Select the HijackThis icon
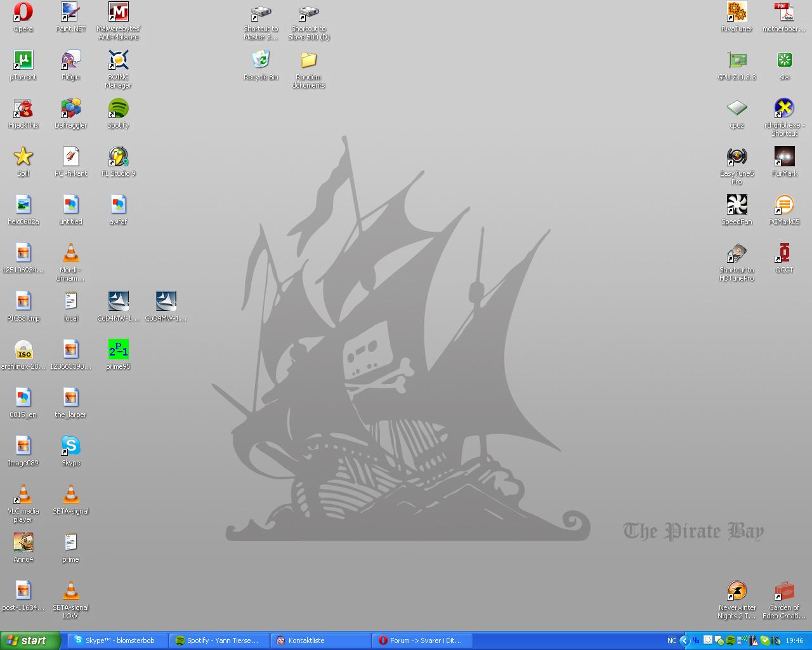Viewport: 812px width, 650px height. tap(23, 114)
